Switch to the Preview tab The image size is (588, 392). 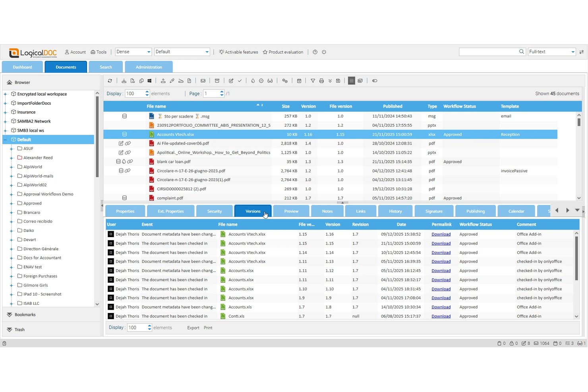[x=291, y=211]
